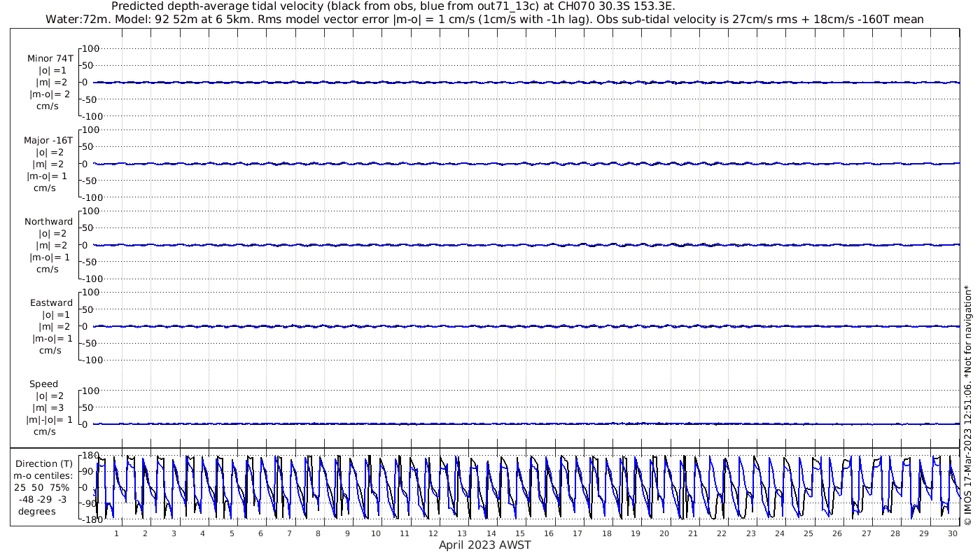
Task: Click x-axis date tick label 20
Action: pyautogui.click(x=664, y=533)
